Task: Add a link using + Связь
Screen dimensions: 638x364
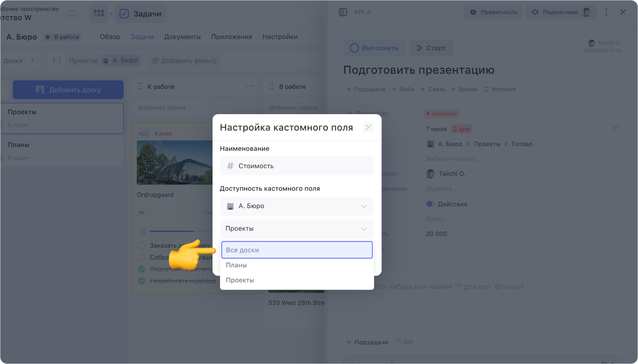Action: click(x=433, y=89)
